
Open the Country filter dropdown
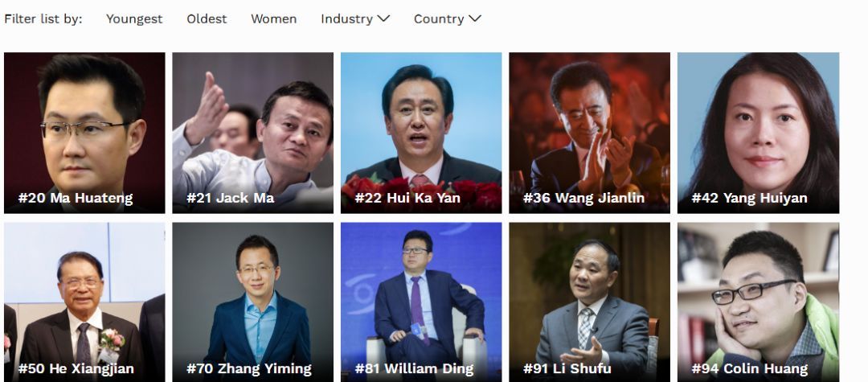pyautogui.click(x=448, y=18)
